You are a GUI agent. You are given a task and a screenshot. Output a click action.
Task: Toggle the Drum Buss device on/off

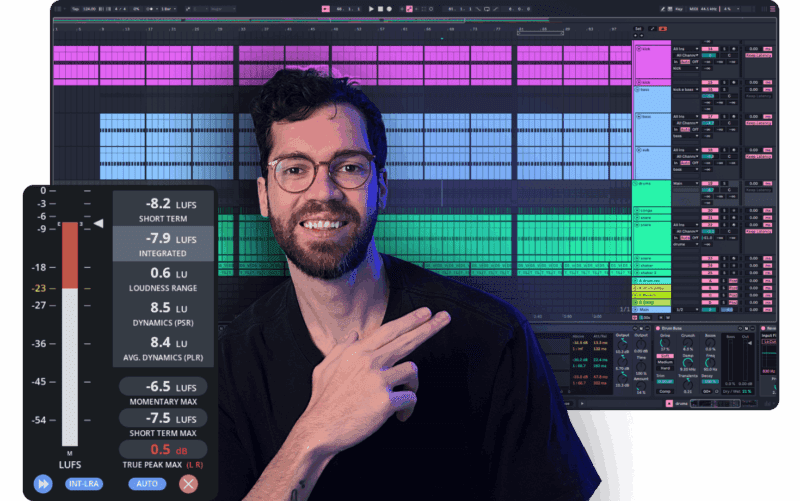pos(658,329)
